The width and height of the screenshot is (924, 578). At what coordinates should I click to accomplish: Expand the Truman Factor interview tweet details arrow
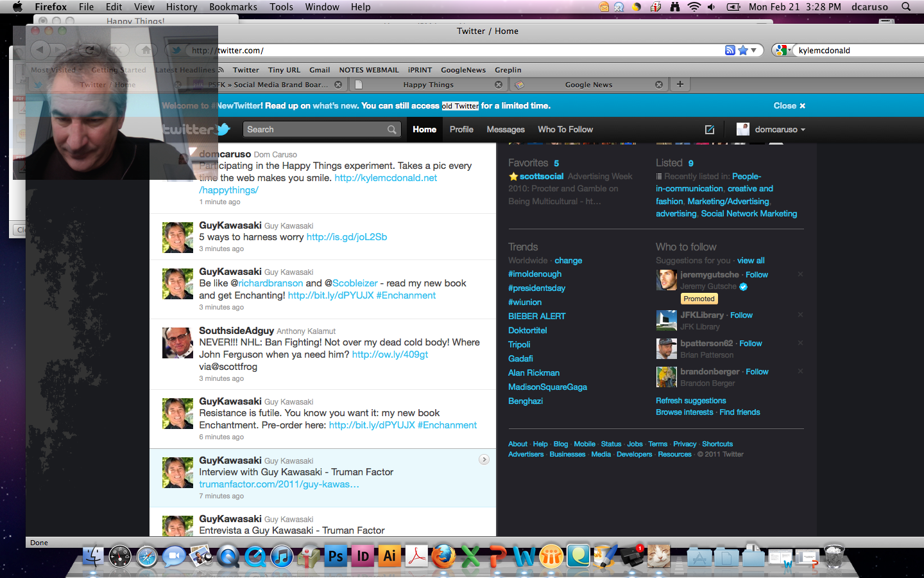(x=484, y=459)
